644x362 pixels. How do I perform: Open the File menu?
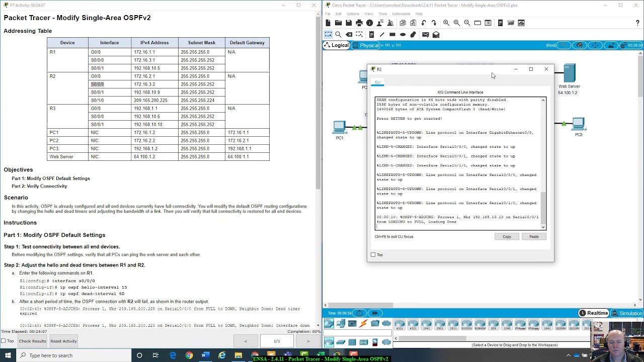pos(328,14)
